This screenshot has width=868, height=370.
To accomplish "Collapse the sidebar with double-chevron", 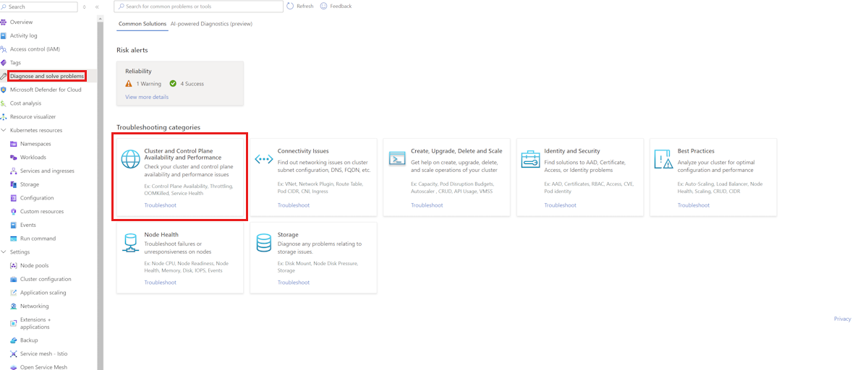I will (97, 7).
